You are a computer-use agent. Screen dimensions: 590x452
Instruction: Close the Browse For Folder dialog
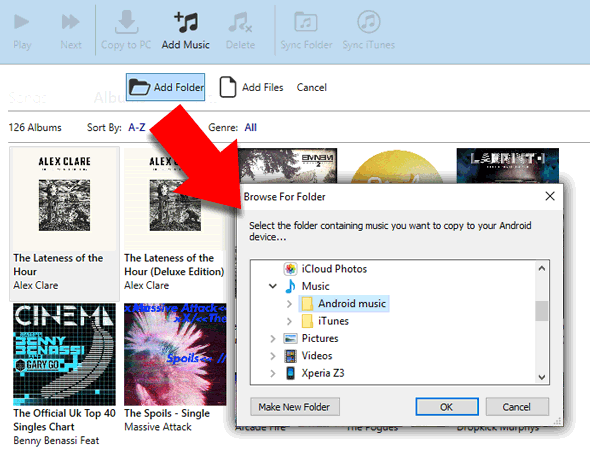coord(550,196)
